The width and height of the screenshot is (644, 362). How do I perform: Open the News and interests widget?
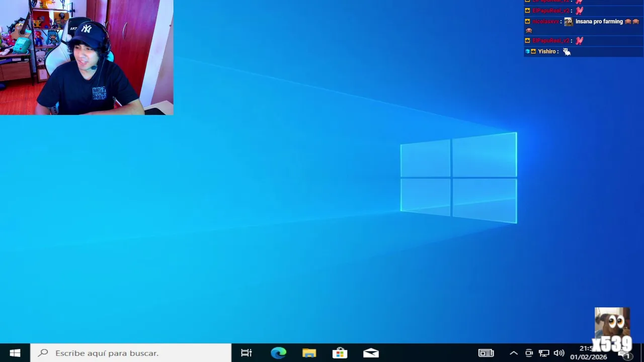pyautogui.click(x=486, y=353)
